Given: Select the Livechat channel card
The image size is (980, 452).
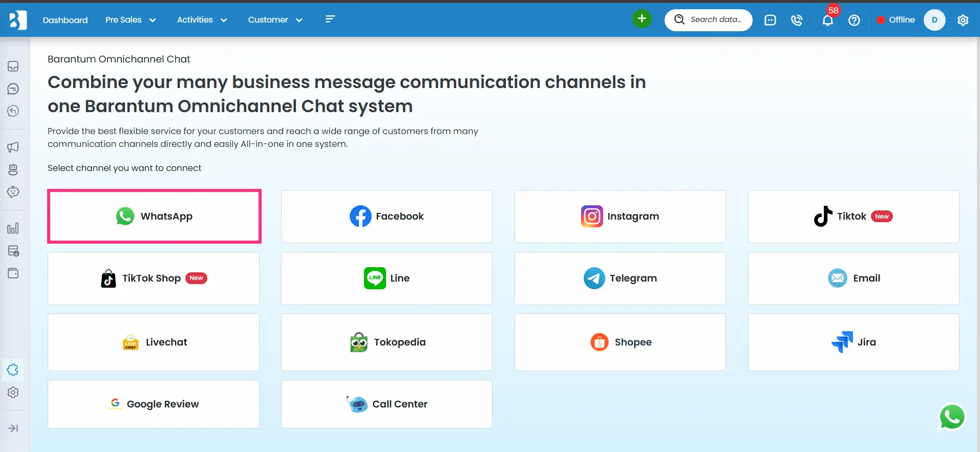Looking at the screenshot, I should (x=154, y=342).
